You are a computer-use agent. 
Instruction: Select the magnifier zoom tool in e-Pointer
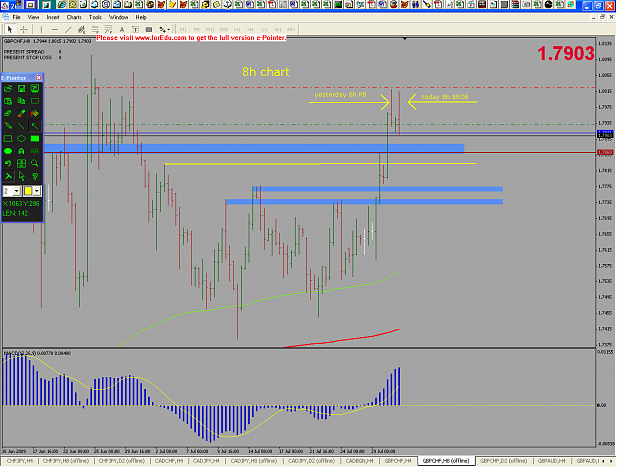coord(35,163)
